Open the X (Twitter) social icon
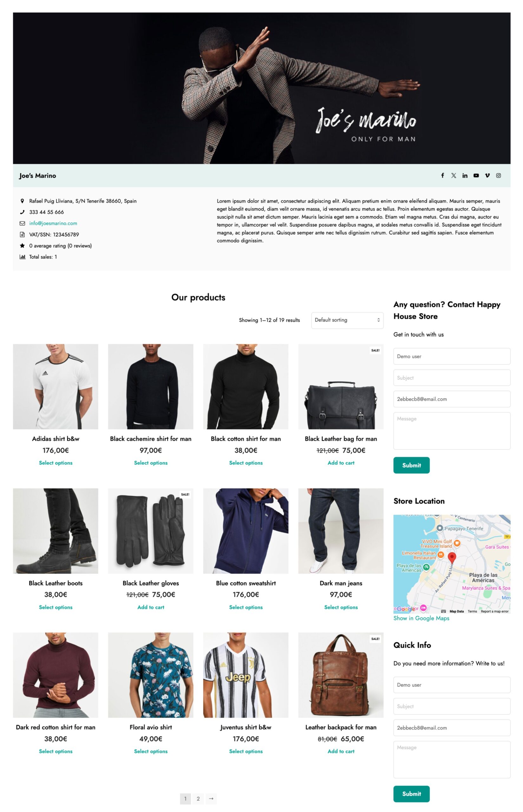Image resolution: width=523 pixels, height=812 pixels. click(x=453, y=175)
